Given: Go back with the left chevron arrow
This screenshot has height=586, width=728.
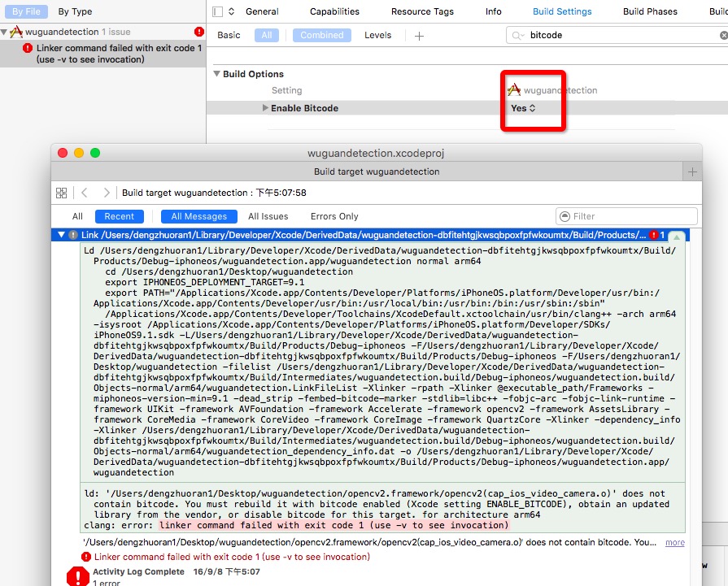Looking at the screenshot, I should pyautogui.click(x=84, y=193).
